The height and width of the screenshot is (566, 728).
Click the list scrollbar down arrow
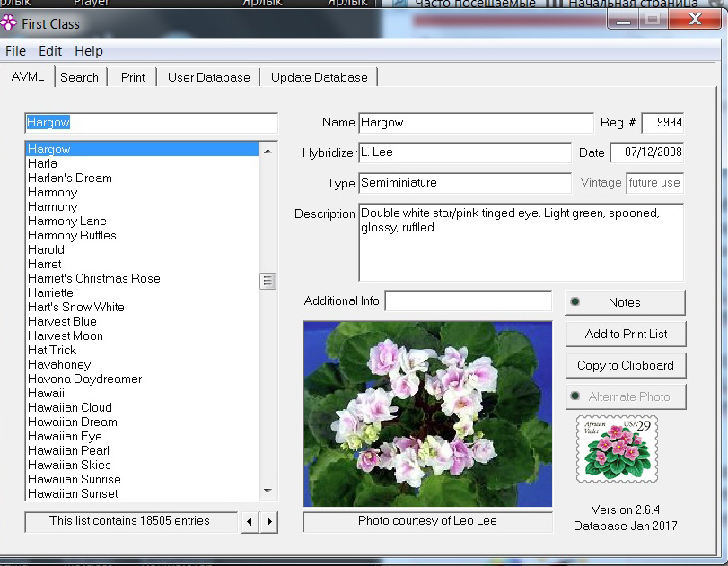[268, 491]
